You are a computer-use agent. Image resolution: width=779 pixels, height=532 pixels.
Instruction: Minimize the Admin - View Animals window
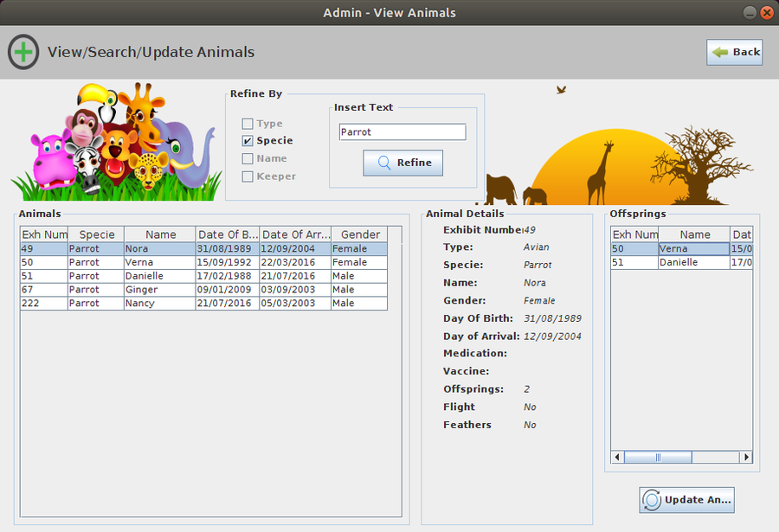pyautogui.click(x=750, y=13)
